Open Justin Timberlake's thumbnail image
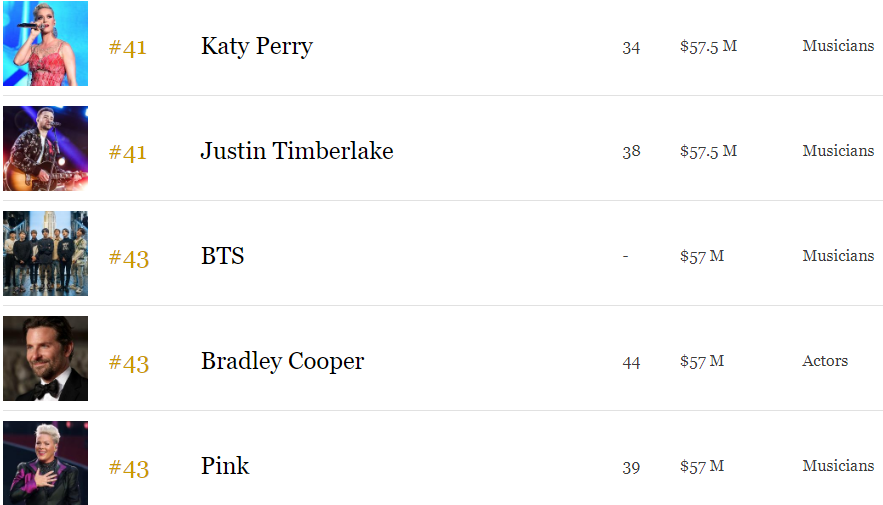The width and height of the screenshot is (883, 505). pyautogui.click(x=45, y=149)
